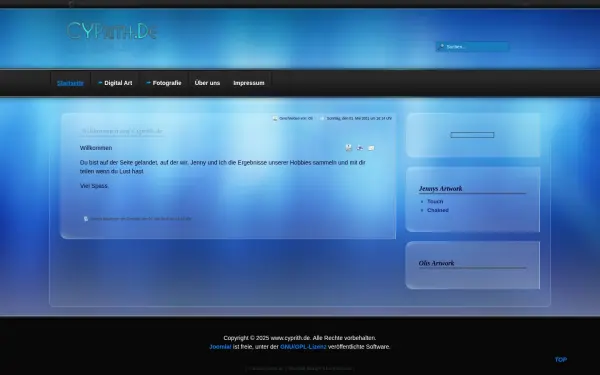Screen dimensions: 600x375
Task: Open the Fotografie menu
Action: coord(167,83)
